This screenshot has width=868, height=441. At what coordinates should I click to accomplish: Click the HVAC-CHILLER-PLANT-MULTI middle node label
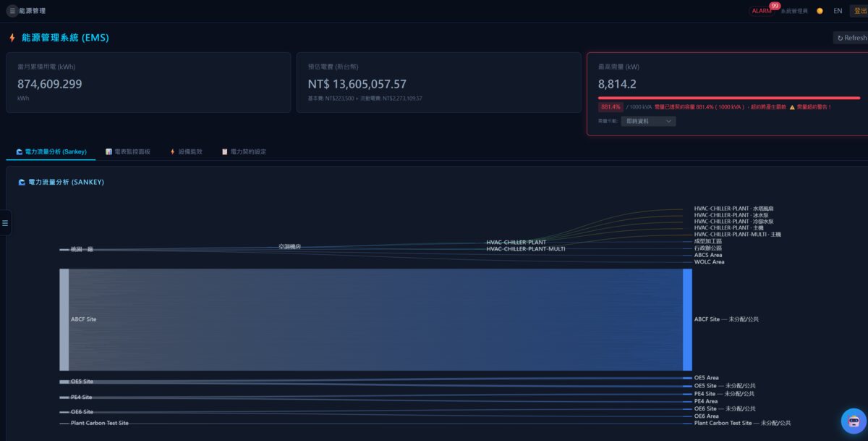coord(526,249)
